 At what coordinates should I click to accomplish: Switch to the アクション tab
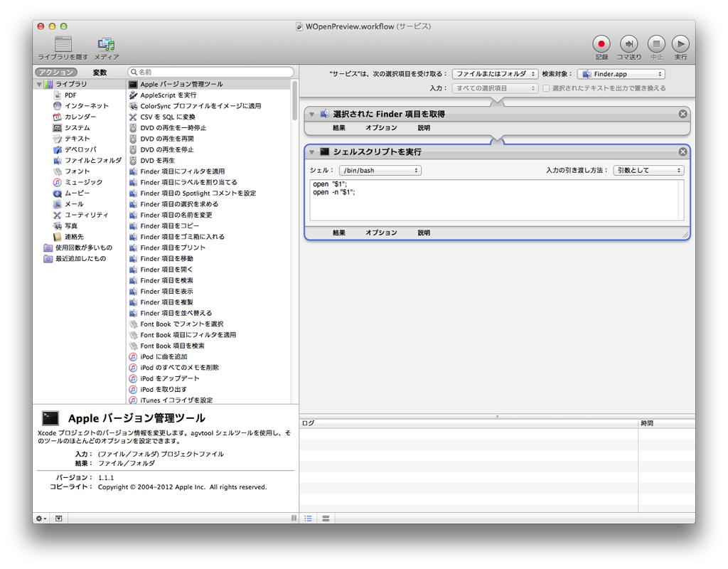(x=55, y=73)
